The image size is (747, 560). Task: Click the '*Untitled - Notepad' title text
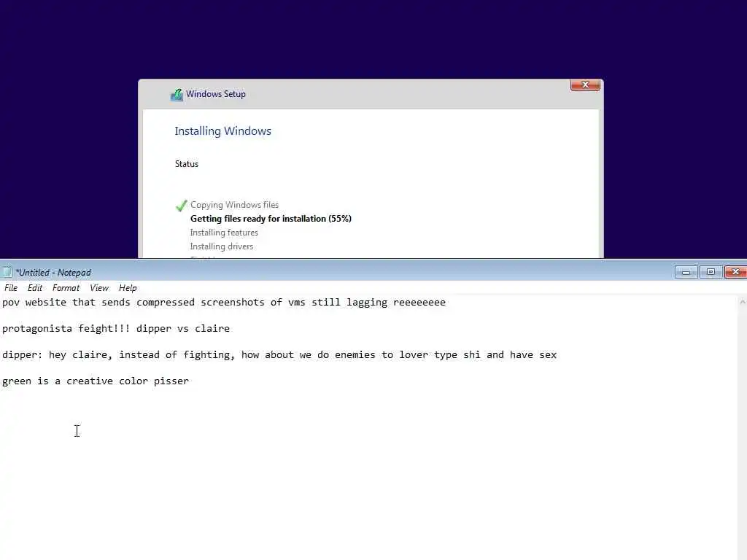click(x=53, y=273)
